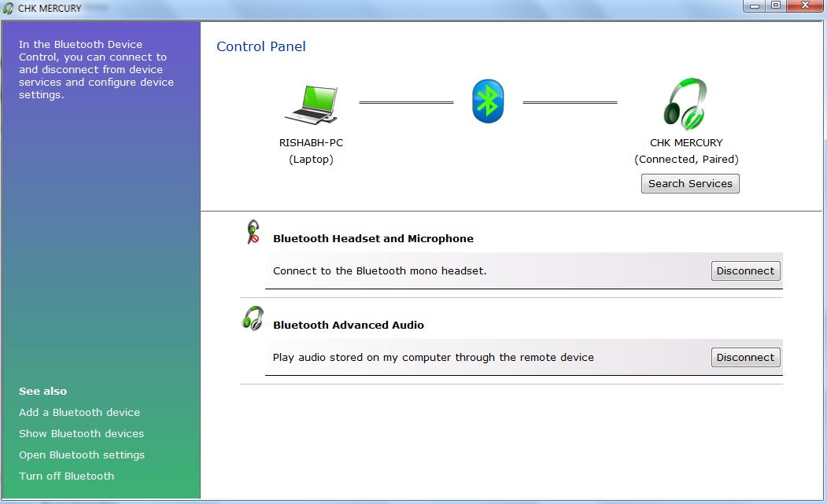Select the Bluetooth Advanced Audio heading
This screenshot has width=827, height=504.
349,325
